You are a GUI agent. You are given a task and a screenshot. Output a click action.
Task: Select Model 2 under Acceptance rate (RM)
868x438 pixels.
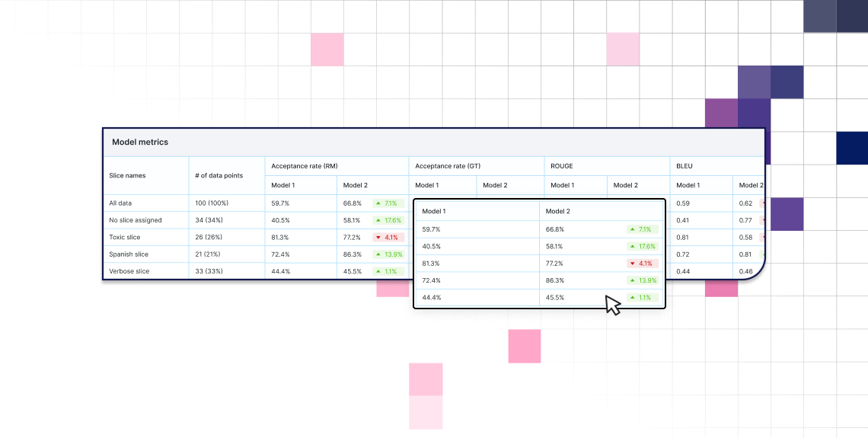coord(355,186)
